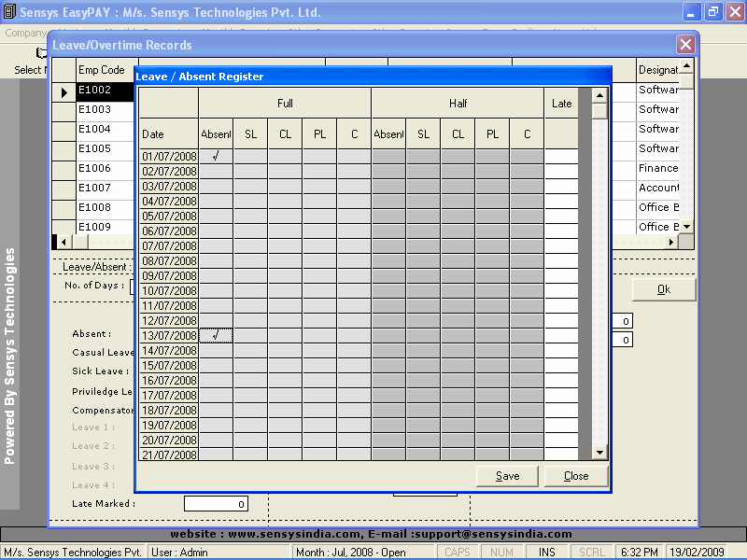Click the Late Marked input field

pos(216,504)
